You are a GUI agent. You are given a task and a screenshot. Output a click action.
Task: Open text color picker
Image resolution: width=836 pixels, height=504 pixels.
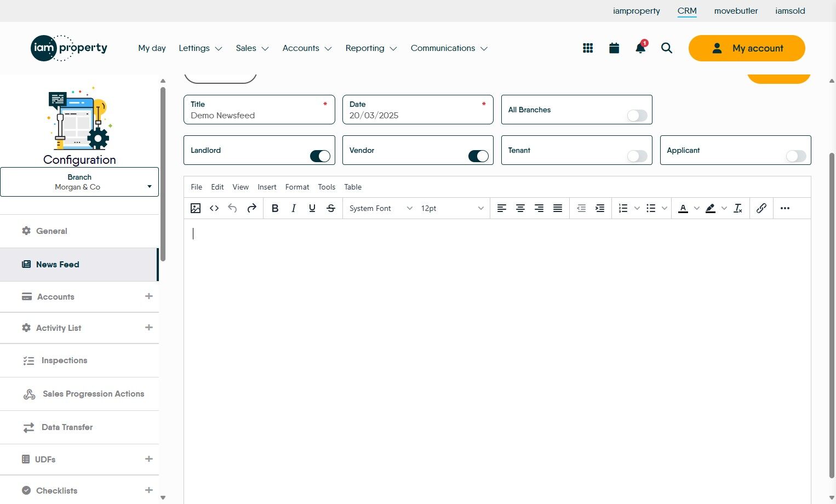(x=683, y=208)
